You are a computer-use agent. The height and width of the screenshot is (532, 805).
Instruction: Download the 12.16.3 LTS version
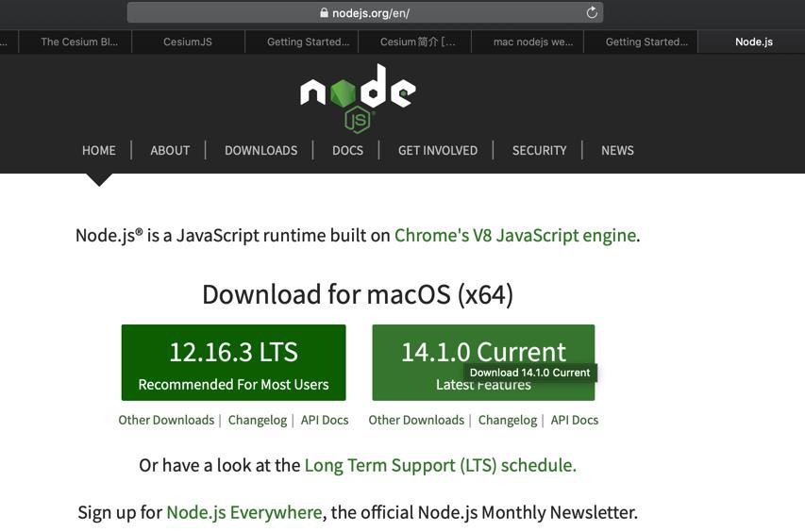(x=234, y=363)
